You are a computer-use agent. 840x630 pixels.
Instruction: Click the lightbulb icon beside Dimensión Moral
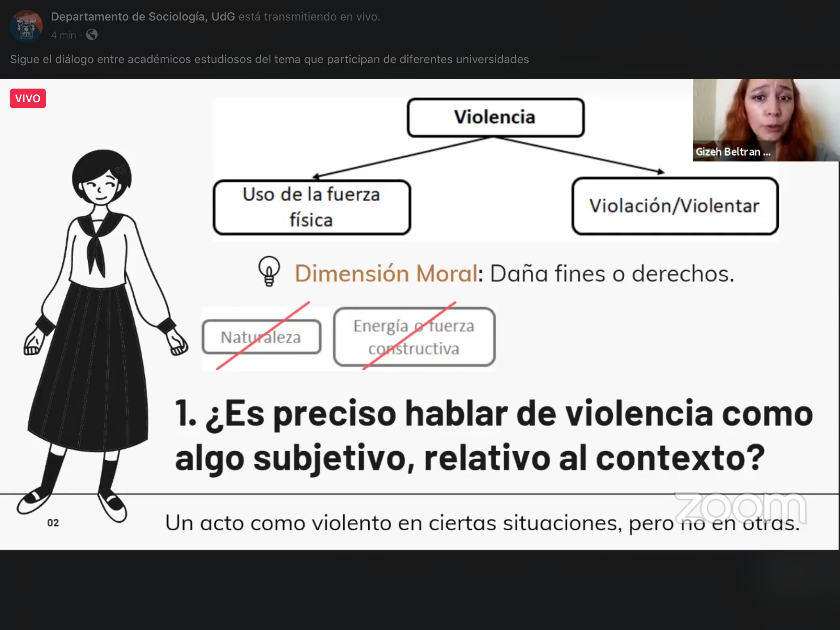(x=269, y=271)
